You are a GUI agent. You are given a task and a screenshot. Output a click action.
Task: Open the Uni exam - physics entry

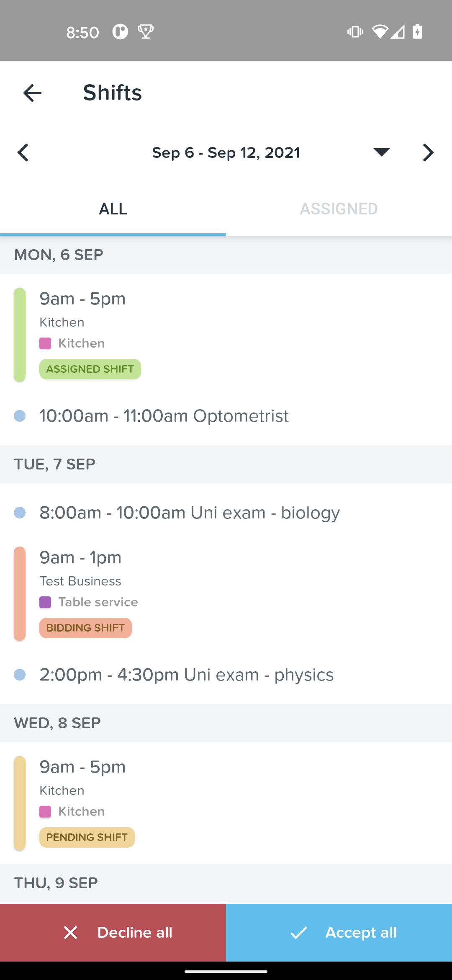tap(226, 675)
